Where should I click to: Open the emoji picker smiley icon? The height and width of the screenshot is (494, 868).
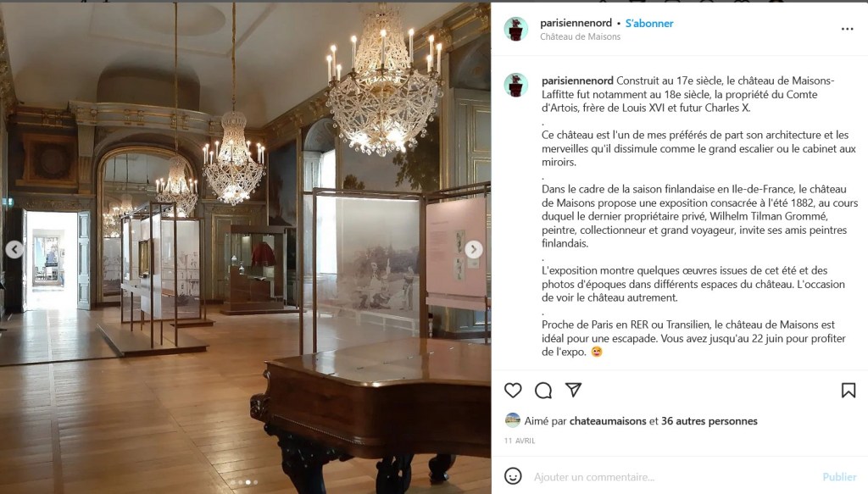513,476
